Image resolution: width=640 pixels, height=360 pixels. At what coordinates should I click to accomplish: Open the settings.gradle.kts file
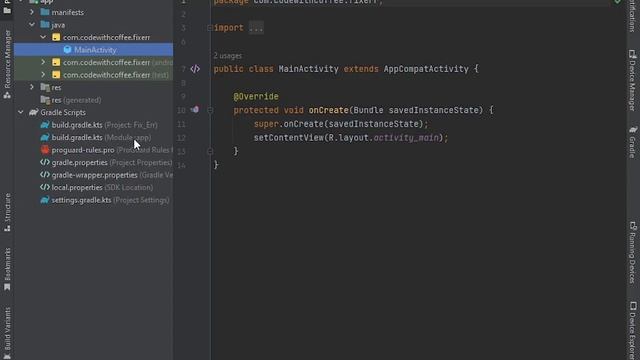pos(110,200)
